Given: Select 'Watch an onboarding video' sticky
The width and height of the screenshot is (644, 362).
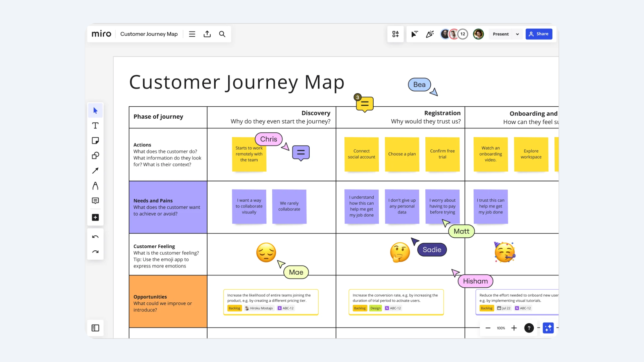Looking at the screenshot, I should pos(491,154).
